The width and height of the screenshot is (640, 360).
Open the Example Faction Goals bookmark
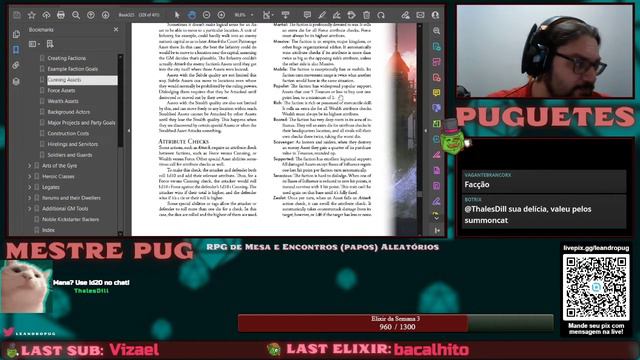tap(73, 69)
